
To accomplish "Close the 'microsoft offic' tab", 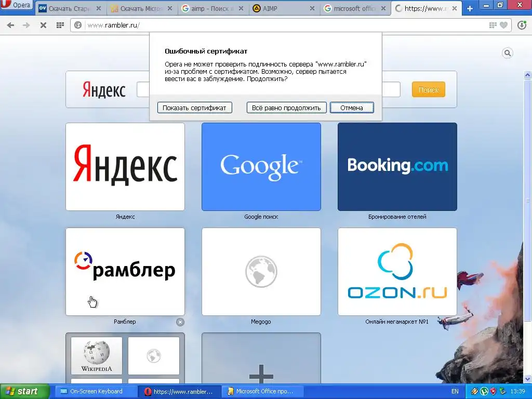I will 383,8.
